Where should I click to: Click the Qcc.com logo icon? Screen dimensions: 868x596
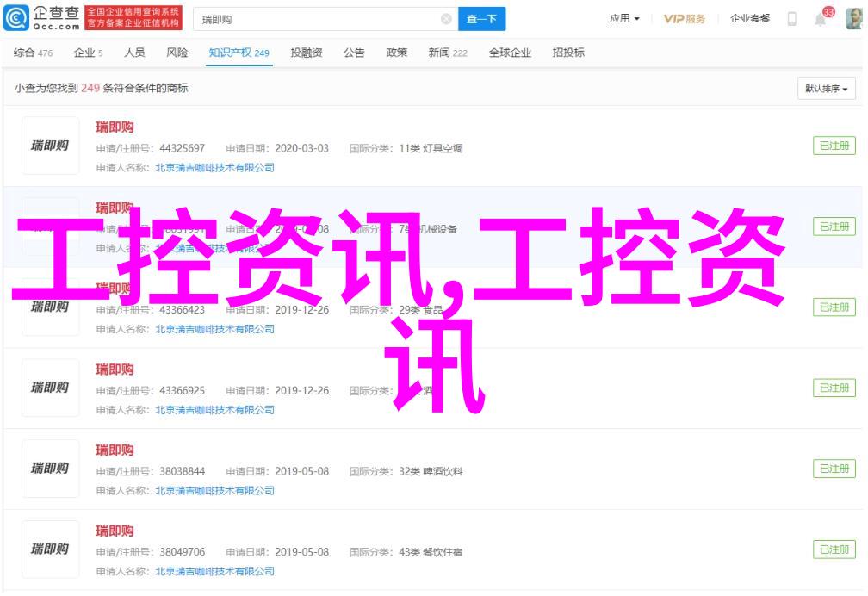16,18
